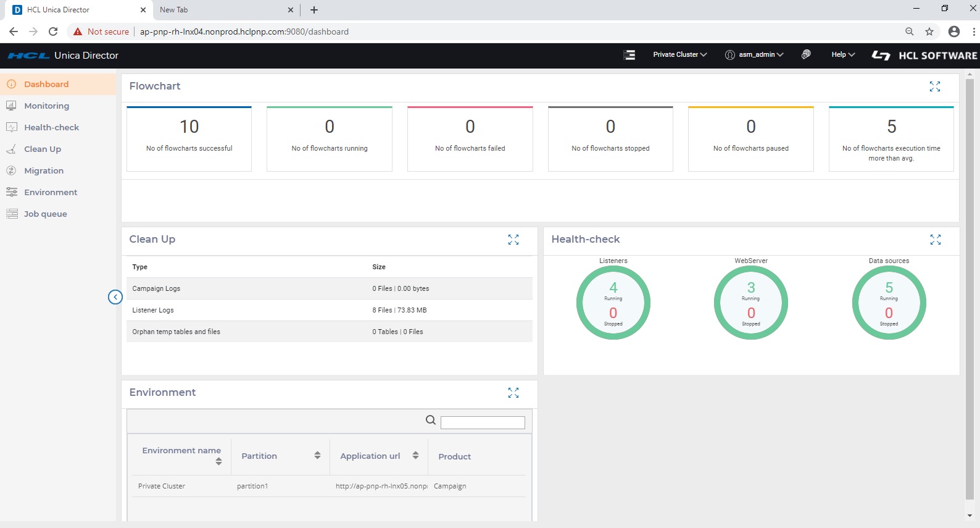This screenshot has width=980, height=528.
Task: Click the stacked bars icon in header
Action: coord(629,55)
